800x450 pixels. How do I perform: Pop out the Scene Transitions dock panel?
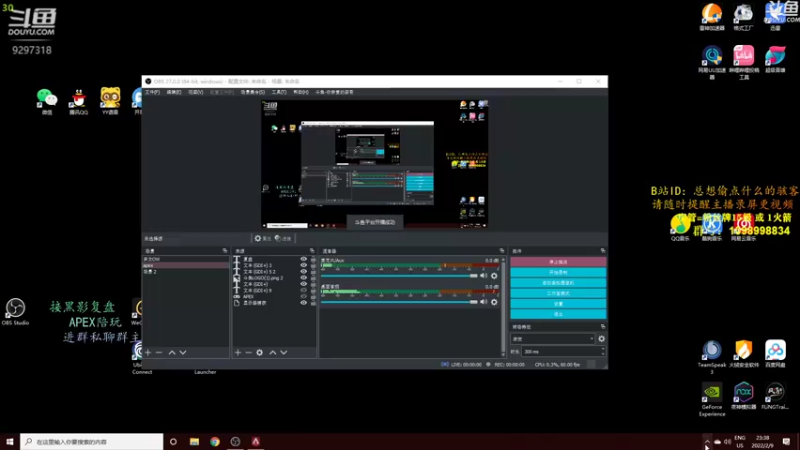(x=603, y=327)
